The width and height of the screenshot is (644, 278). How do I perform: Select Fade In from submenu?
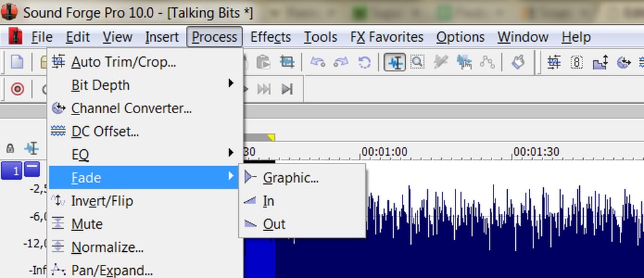click(x=302, y=201)
